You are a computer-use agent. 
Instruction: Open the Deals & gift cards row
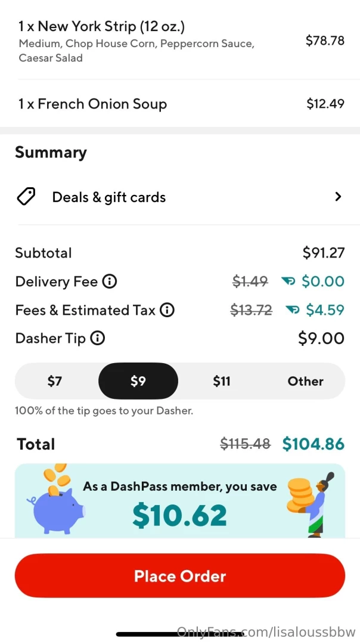(180, 197)
